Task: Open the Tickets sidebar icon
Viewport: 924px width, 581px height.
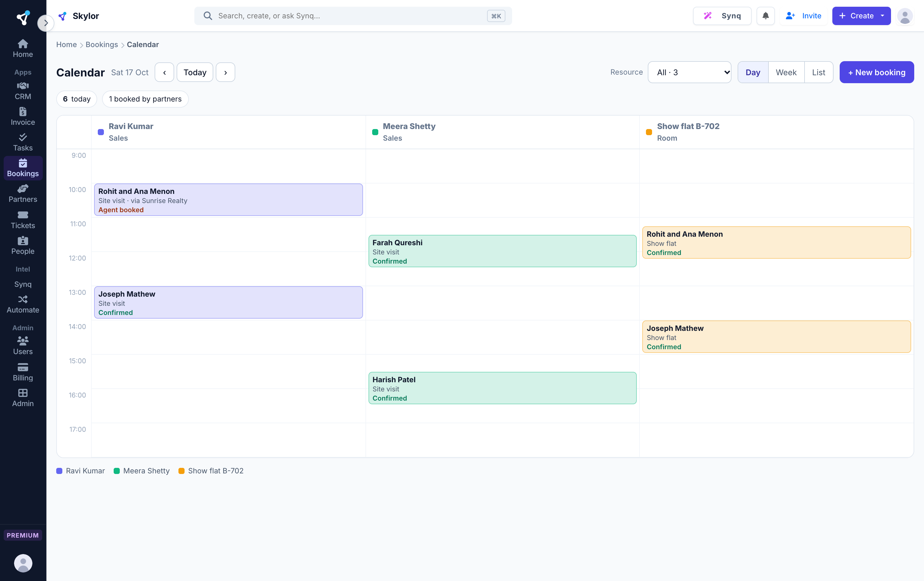Action: 23,220
